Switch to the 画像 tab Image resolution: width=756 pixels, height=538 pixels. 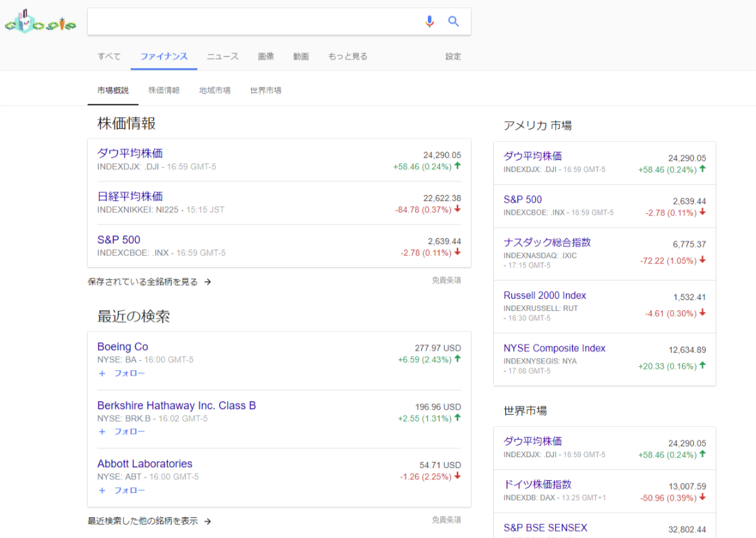(x=265, y=57)
